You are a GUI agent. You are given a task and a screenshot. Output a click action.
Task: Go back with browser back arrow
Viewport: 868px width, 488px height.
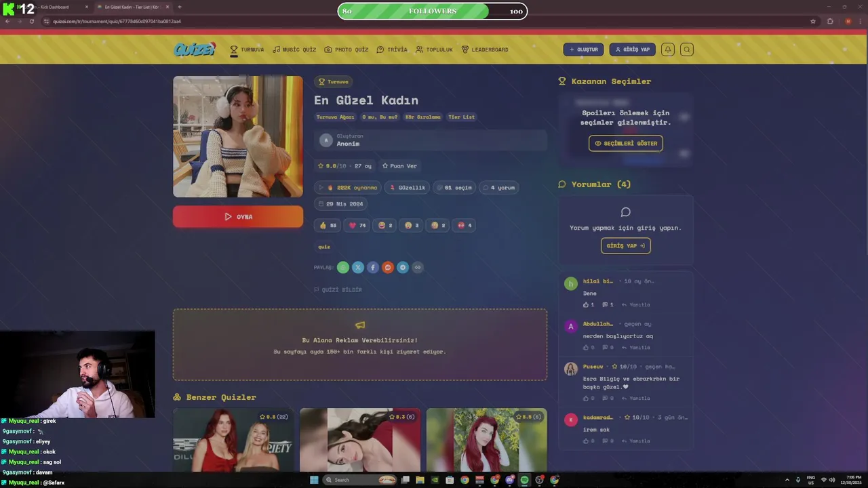(x=7, y=22)
